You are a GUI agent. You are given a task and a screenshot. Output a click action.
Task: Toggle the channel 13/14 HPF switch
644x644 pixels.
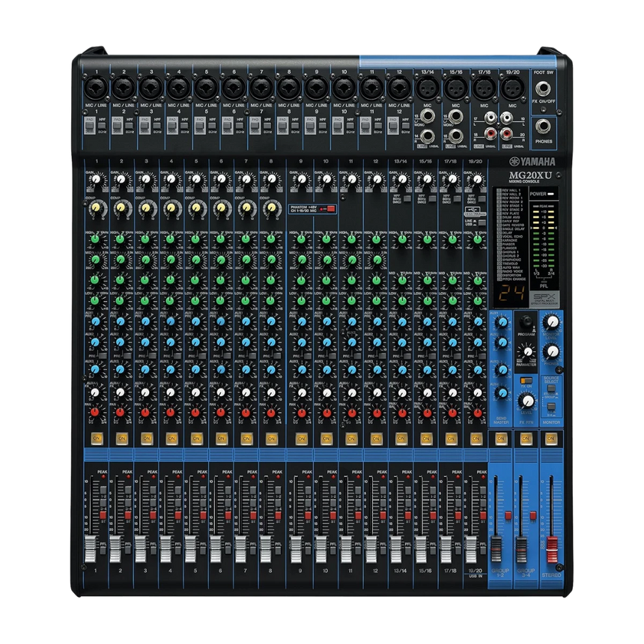point(407,198)
